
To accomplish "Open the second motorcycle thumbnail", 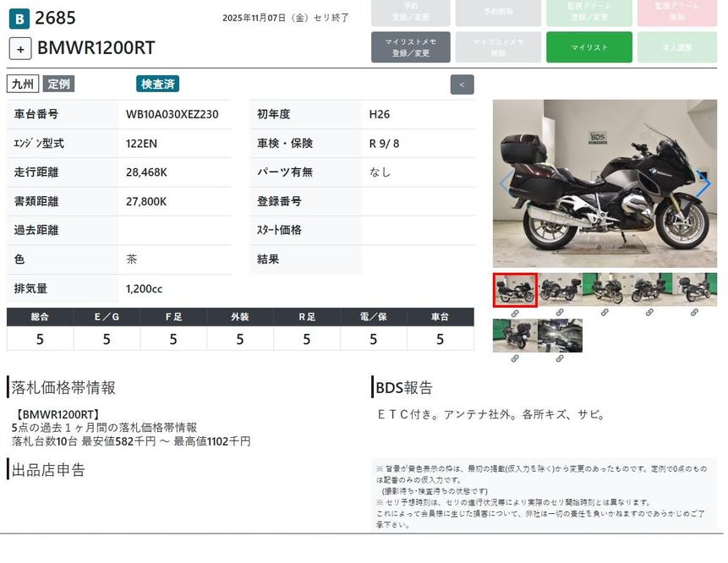I will (x=560, y=289).
